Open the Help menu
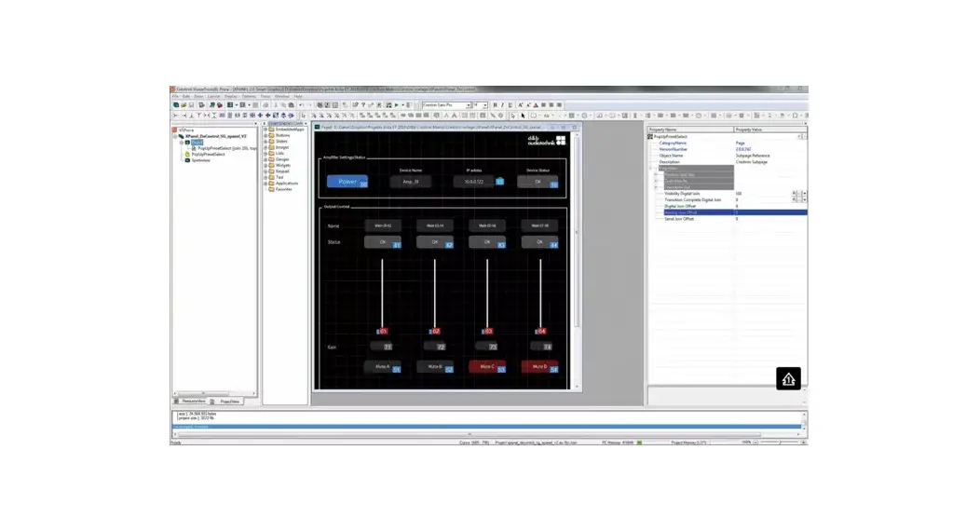The image size is (980, 532). 298,96
